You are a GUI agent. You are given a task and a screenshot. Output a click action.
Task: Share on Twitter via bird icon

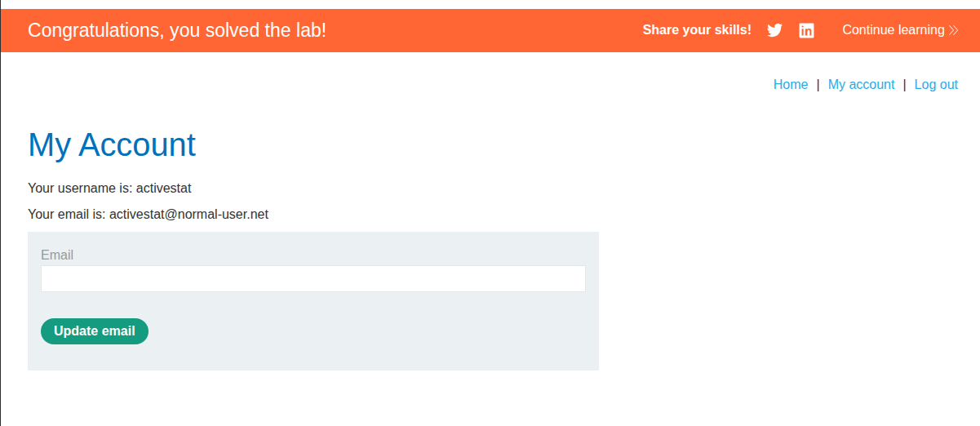(x=774, y=30)
